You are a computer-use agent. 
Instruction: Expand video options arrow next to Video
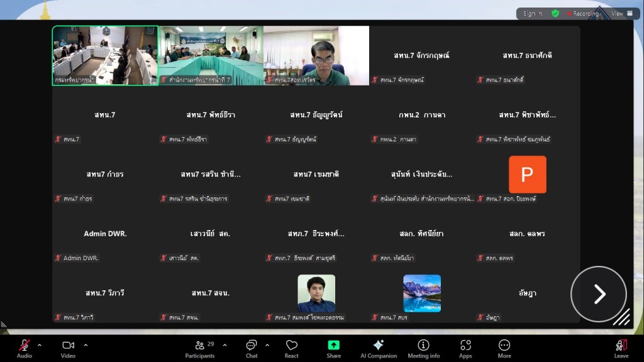click(86, 345)
